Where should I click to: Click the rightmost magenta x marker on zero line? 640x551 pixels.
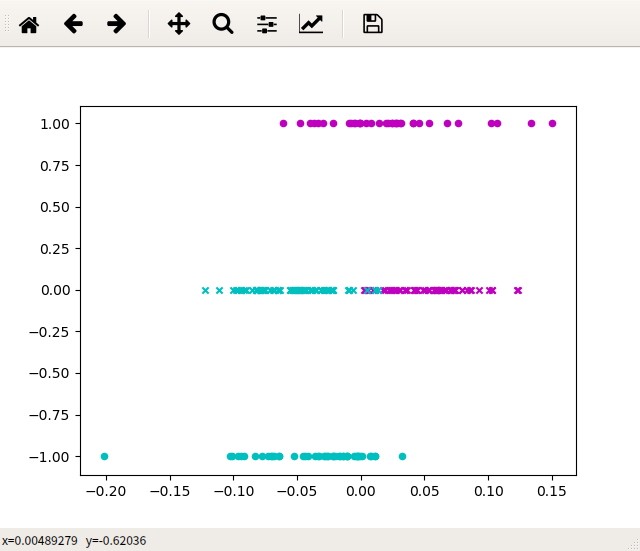pos(518,291)
